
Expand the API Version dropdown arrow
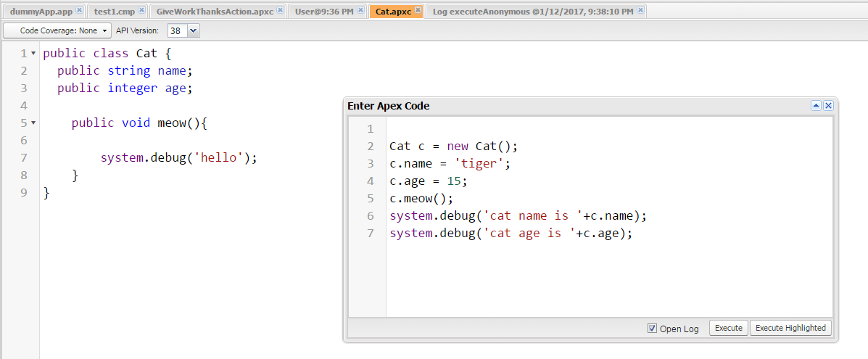tap(193, 30)
